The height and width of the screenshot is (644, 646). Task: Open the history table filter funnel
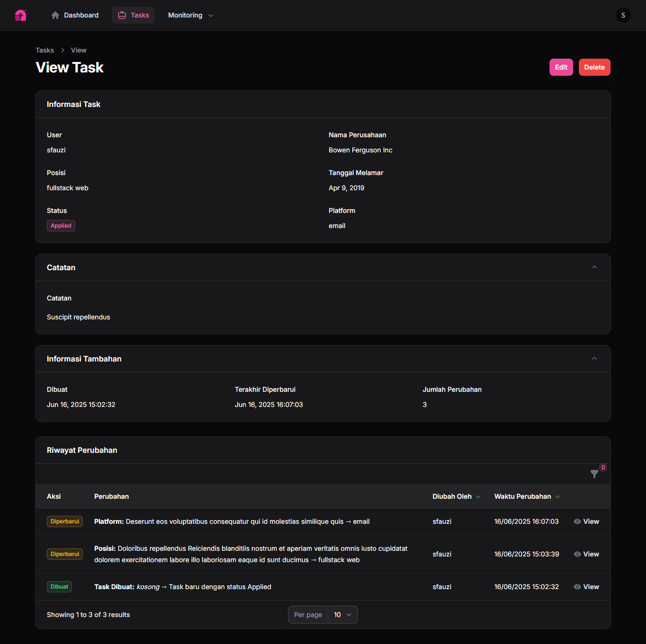pyautogui.click(x=594, y=474)
